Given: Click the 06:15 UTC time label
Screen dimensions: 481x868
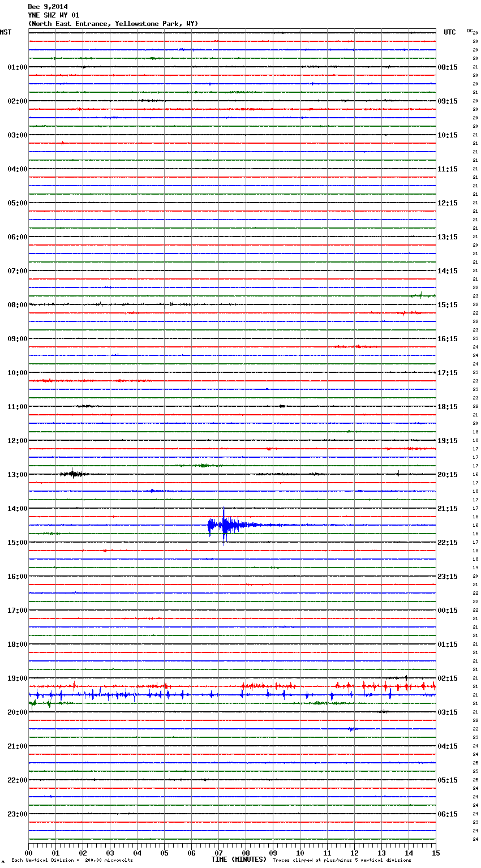Looking at the screenshot, I should [448, 814].
